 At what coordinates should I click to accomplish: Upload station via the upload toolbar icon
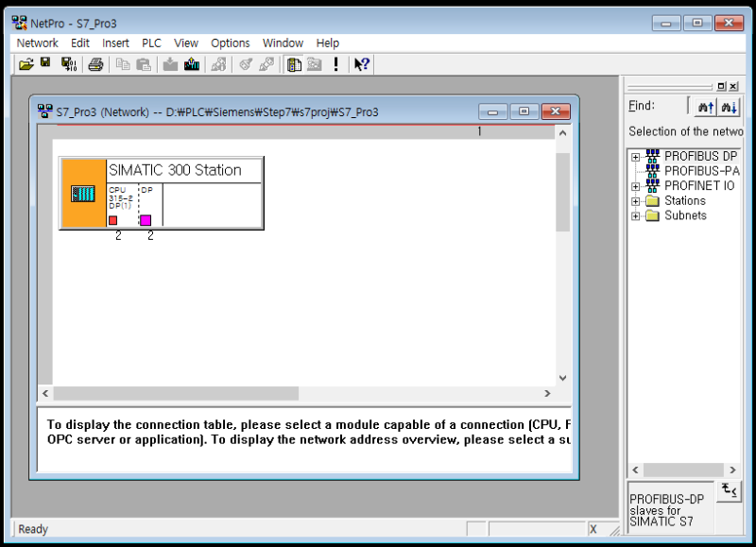192,63
